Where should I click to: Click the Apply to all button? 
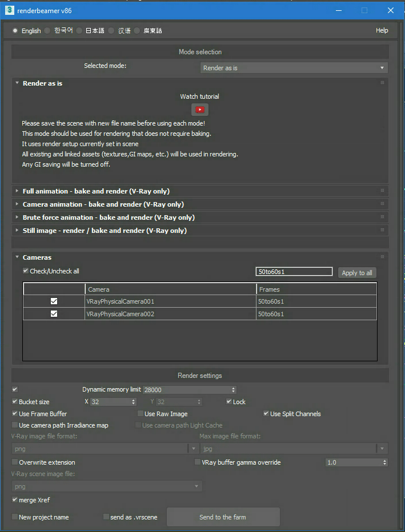tap(357, 273)
